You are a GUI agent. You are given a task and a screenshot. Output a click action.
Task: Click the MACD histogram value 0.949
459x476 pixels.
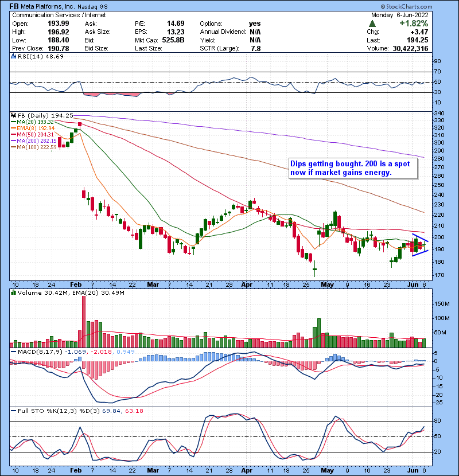click(x=126, y=352)
